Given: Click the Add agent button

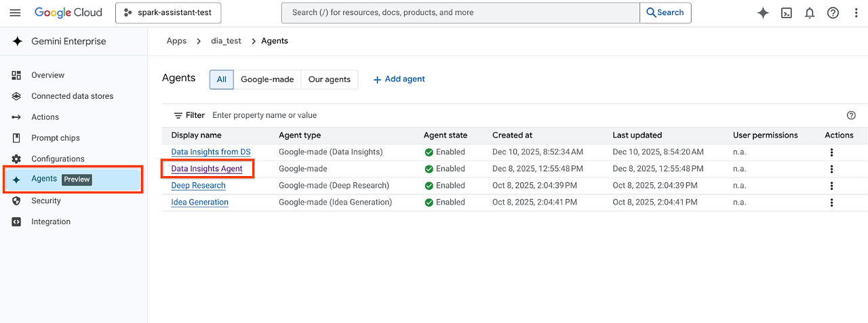Looking at the screenshot, I should 399,79.
